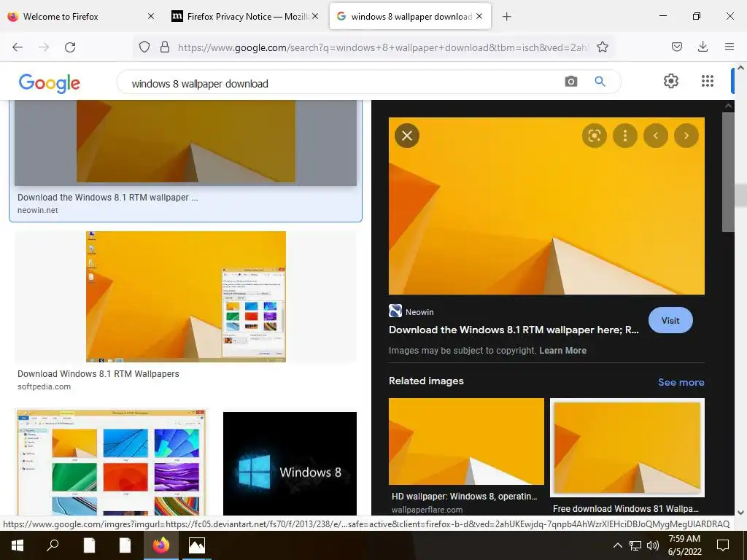
Task: Close the Firefox Privacy Notice tab
Action: point(315,16)
